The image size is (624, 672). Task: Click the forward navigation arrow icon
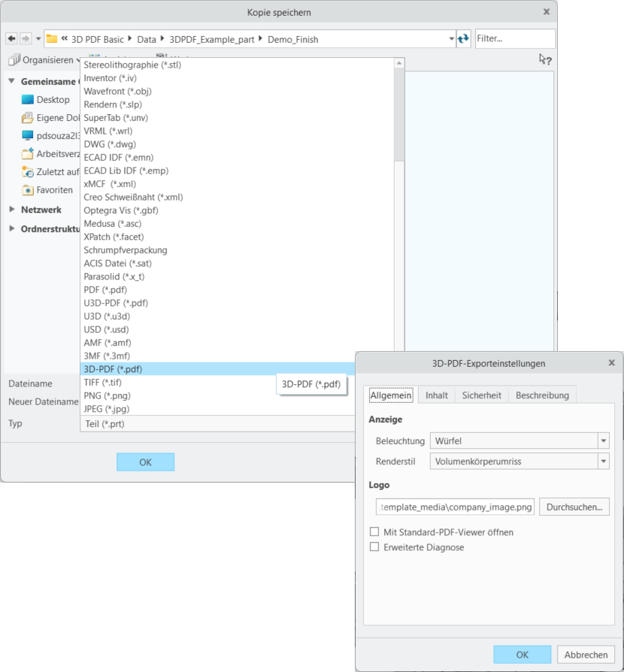coord(26,39)
